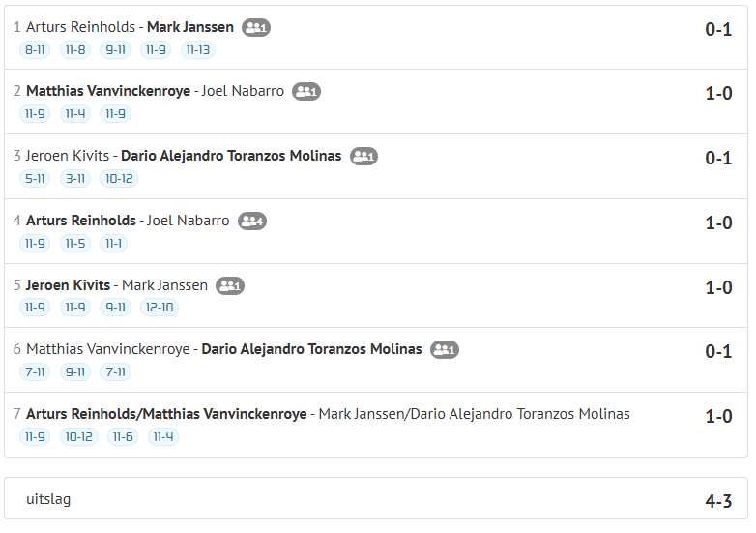756x533 pixels.
Task: Click spectator badge next to Joel Nabarro in match 2
Action: coord(306,92)
